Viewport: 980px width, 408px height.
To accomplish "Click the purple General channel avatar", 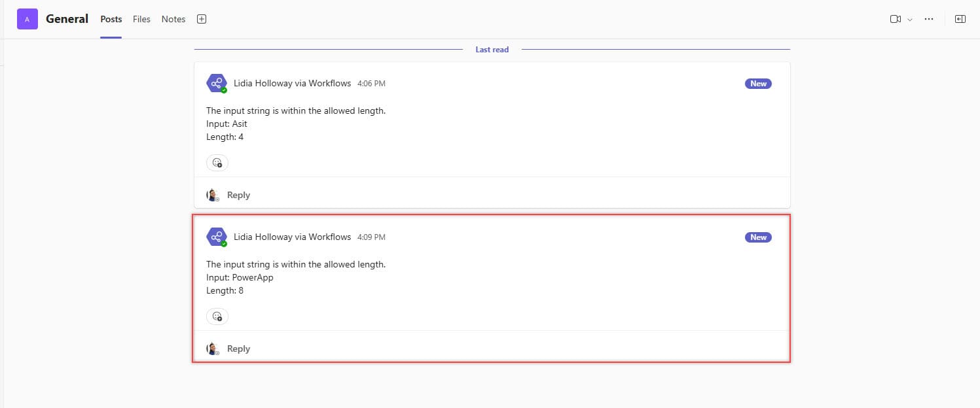I will coord(27,19).
